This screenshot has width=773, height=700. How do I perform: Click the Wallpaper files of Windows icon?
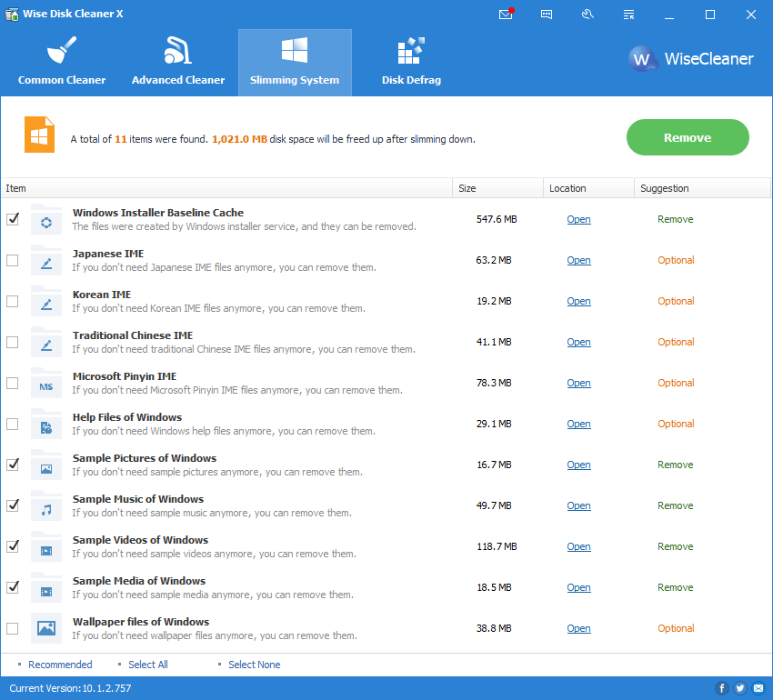[46, 628]
